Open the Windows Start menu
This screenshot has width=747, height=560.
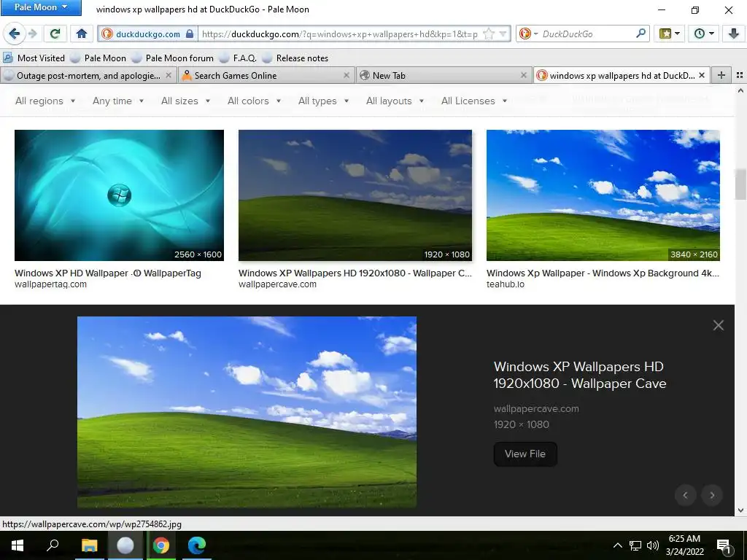pos(18,545)
